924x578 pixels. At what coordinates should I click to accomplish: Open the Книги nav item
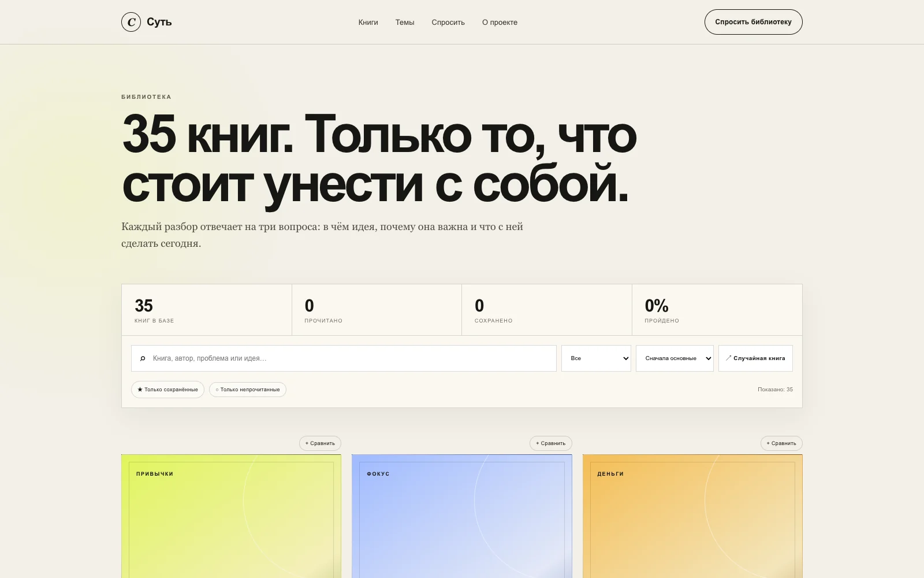[x=368, y=23]
